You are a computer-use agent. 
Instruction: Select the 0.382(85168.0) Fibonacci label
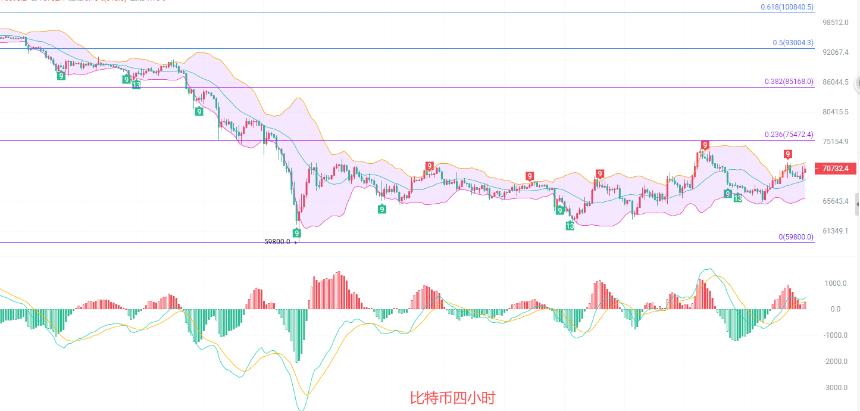(789, 82)
